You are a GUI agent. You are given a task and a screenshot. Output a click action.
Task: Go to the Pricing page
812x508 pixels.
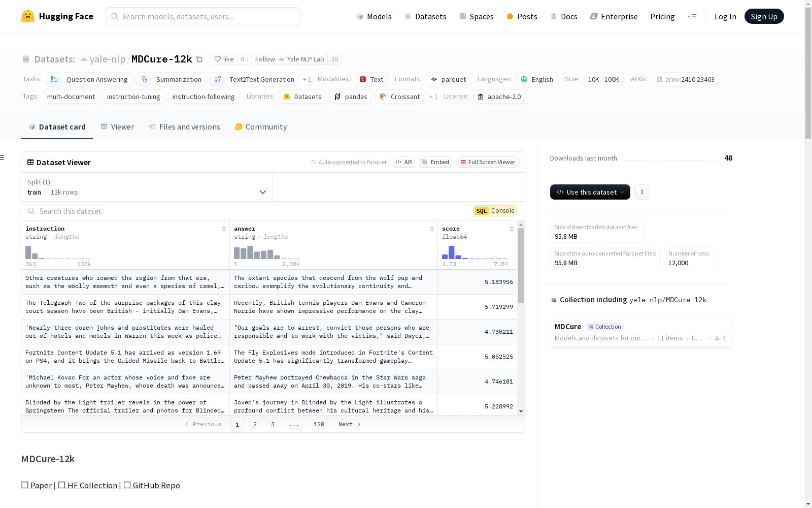point(662,16)
